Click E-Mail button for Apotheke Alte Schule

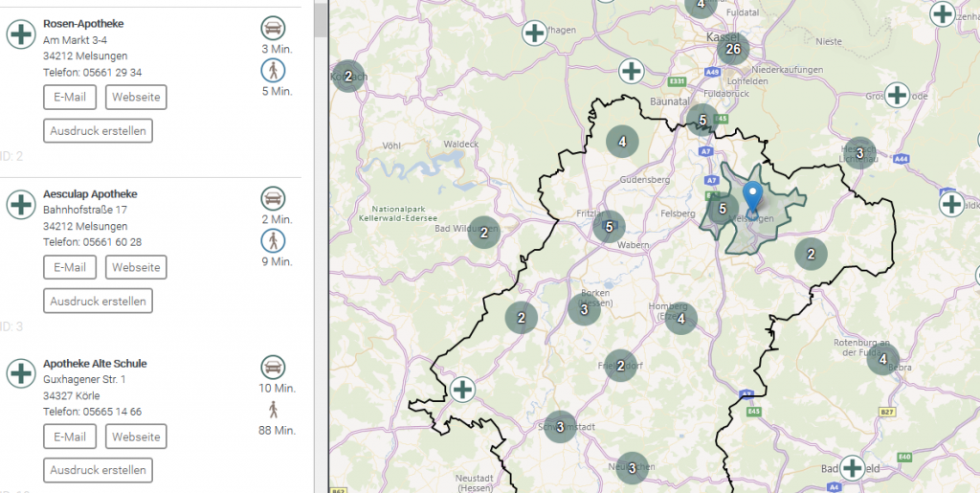pyautogui.click(x=70, y=437)
